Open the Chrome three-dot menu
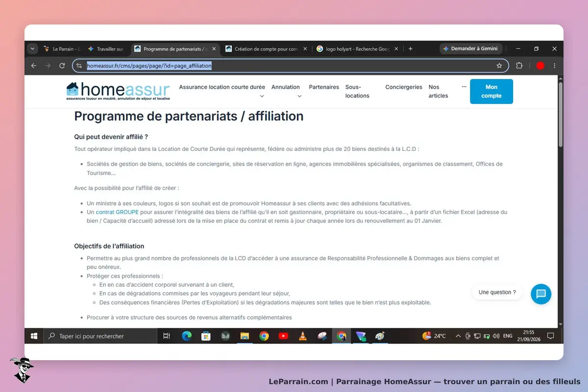The image size is (588, 392). [x=555, y=66]
